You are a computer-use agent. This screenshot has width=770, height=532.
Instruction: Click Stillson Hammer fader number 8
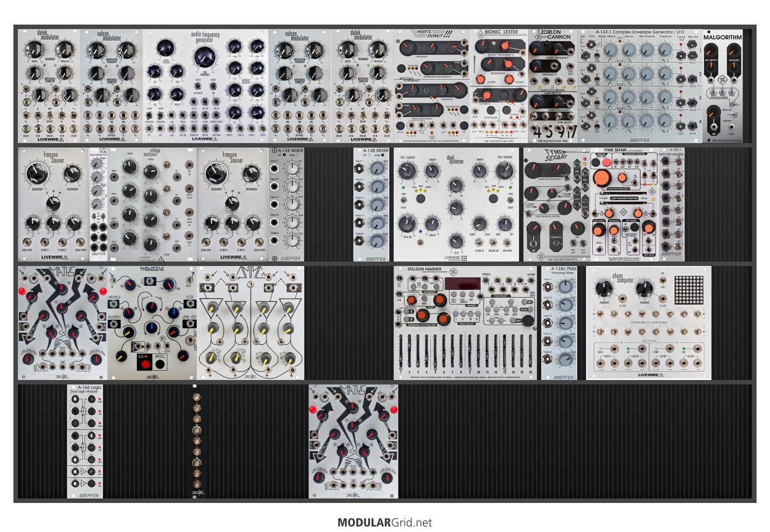(461, 351)
